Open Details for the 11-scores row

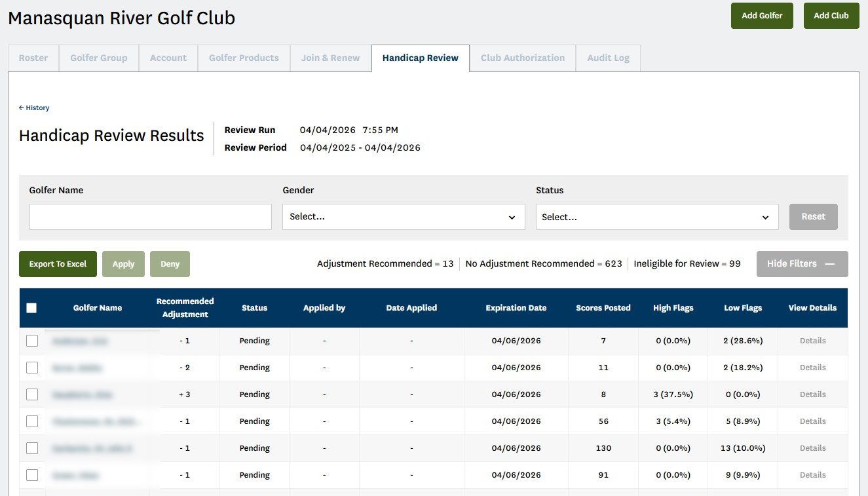[x=812, y=368]
